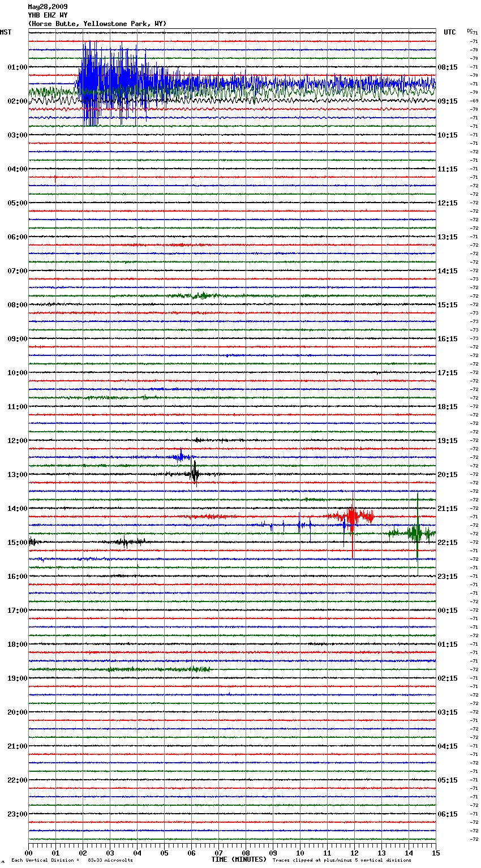
Task: Click the 15 minute tick label
Action: pyautogui.click(x=436, y=853)
